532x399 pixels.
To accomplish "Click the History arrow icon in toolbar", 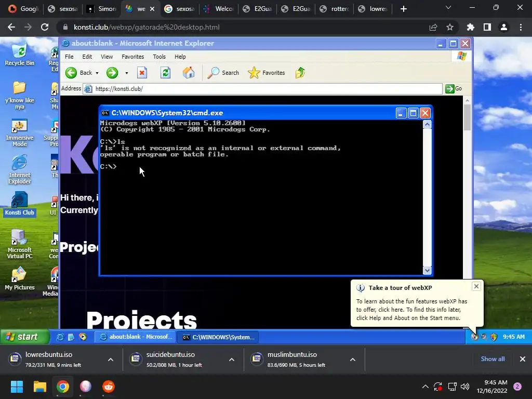I will click(300, 73).
